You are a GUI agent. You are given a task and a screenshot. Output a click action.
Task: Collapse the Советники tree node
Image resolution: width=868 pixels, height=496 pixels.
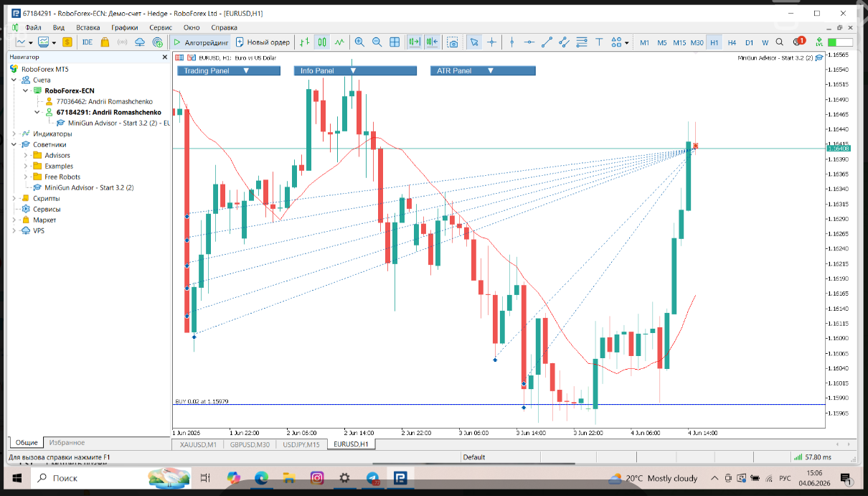(x=15, y=144)
